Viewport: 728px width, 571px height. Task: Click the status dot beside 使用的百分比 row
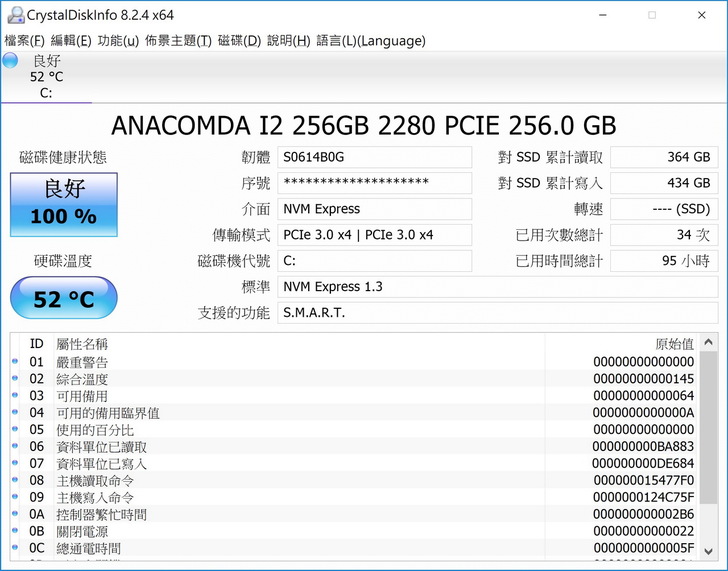click(15, 430)
